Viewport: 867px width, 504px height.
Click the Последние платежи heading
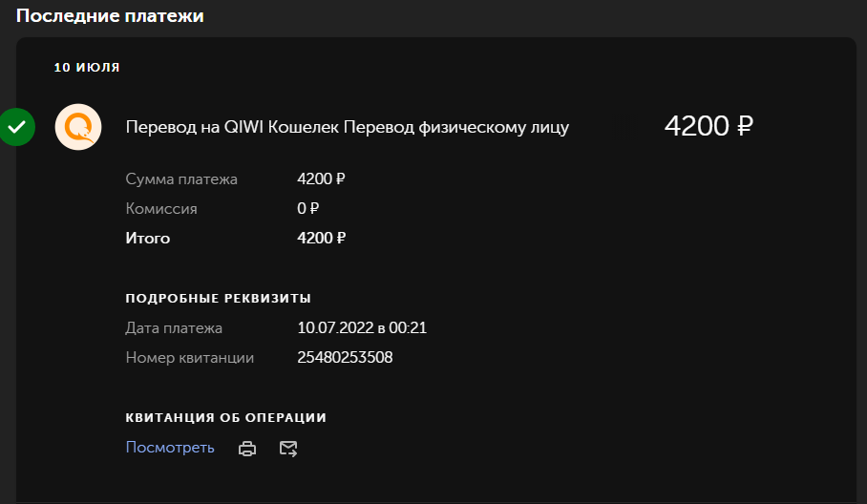click(110, 15)
